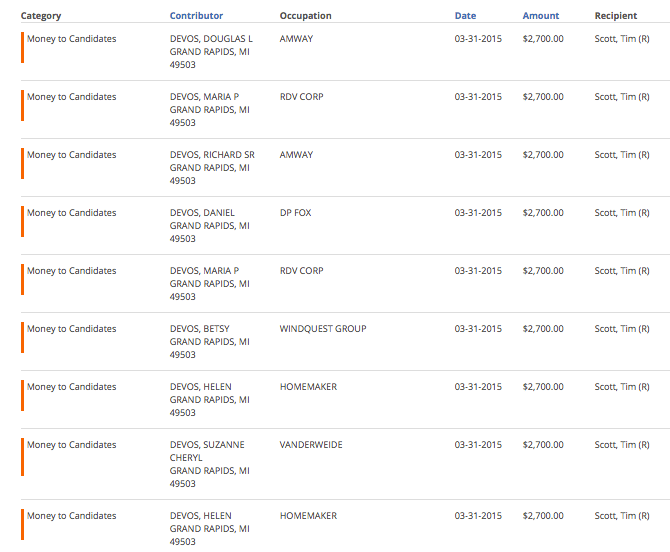The height and width of the screenshot is (552, 670).
Task: Select contributor DEVOS, DOUGLAS L
Action: coord(211,39)
